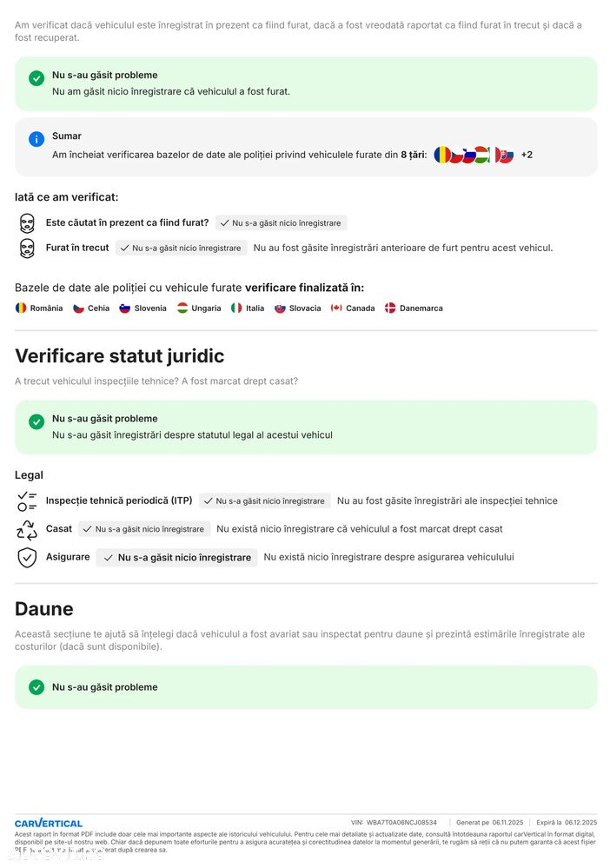The image size is (610, 868).
Task: Click the 'Nu s-a găsit' badge beside ITP
Action: tap(265, 501)
